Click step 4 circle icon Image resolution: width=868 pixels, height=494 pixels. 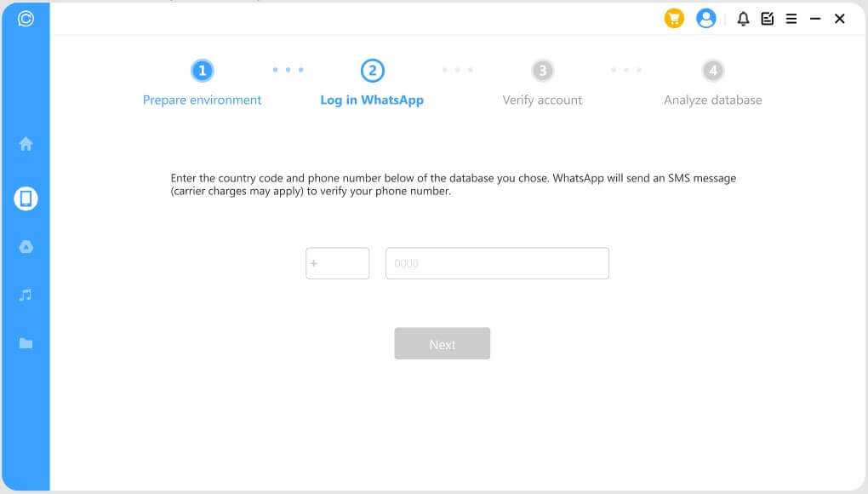tap(713, 71)
